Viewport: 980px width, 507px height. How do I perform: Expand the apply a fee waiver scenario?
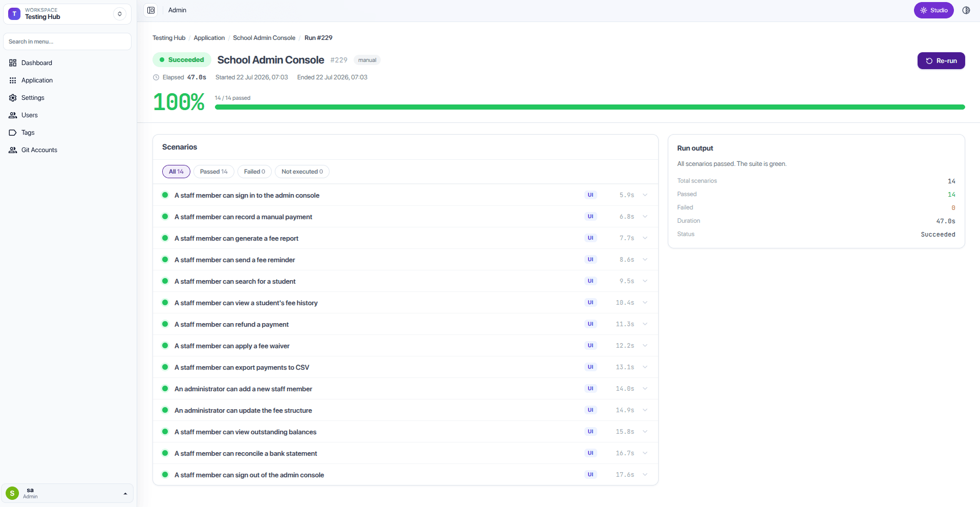[645, 346]
